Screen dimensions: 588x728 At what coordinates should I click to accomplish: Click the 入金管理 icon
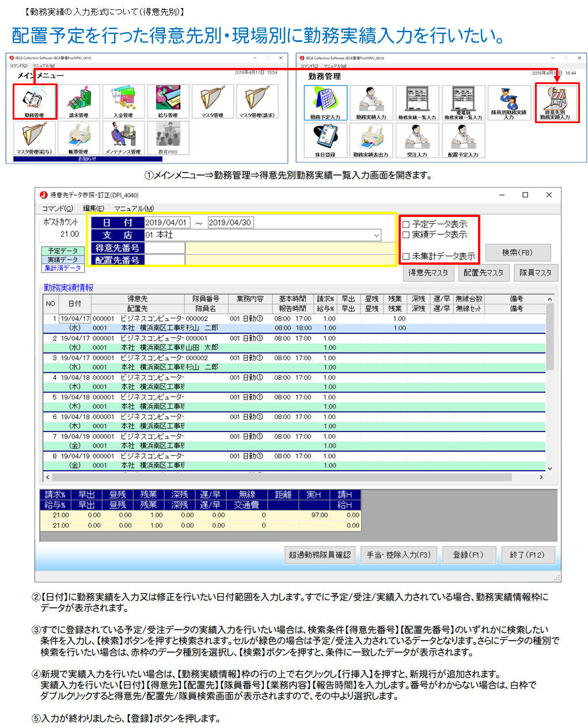click(123, 101)
